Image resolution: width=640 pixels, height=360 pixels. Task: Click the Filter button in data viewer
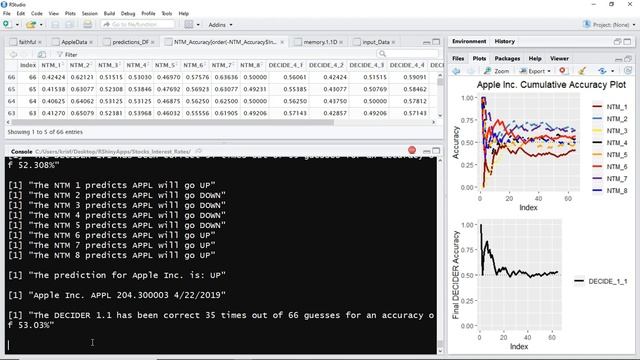pos(67,54)
